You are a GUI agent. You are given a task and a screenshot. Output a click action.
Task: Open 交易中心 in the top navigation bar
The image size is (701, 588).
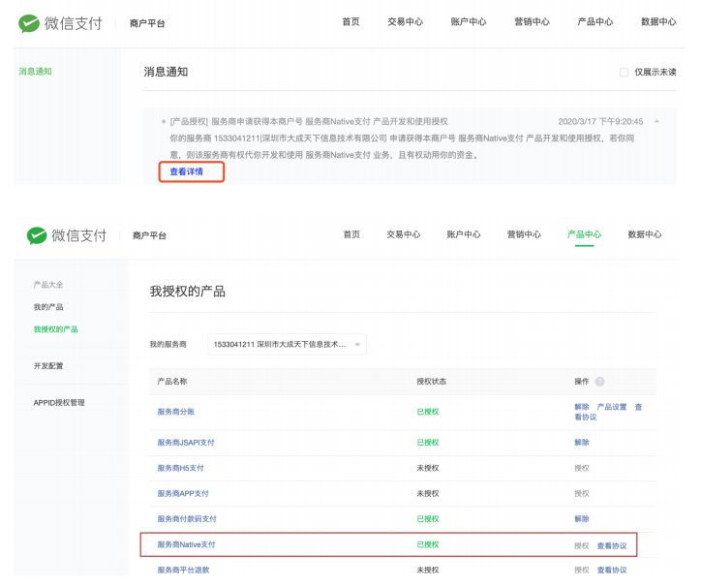(x=405, y=21)
